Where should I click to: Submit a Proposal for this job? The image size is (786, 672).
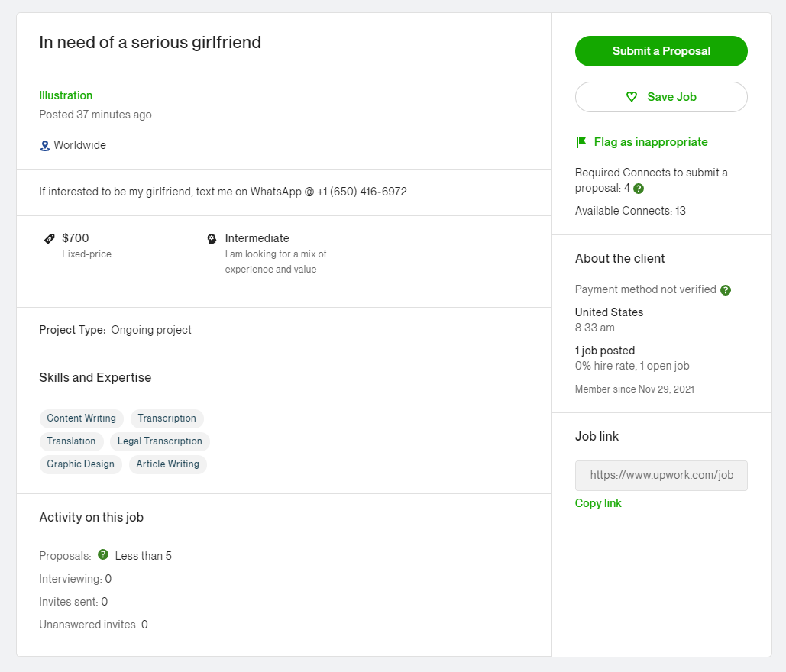pos(661,51)
